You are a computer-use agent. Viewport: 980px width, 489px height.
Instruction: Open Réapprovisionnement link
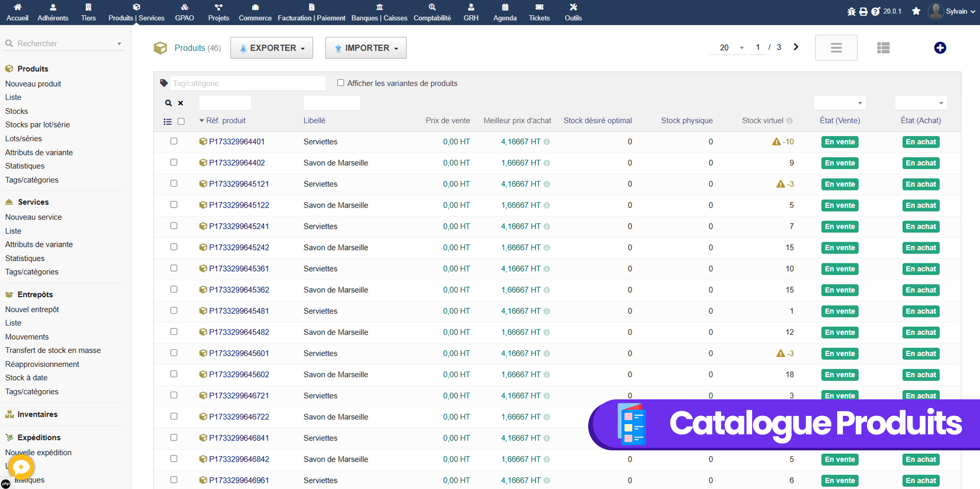click(42, 364)
